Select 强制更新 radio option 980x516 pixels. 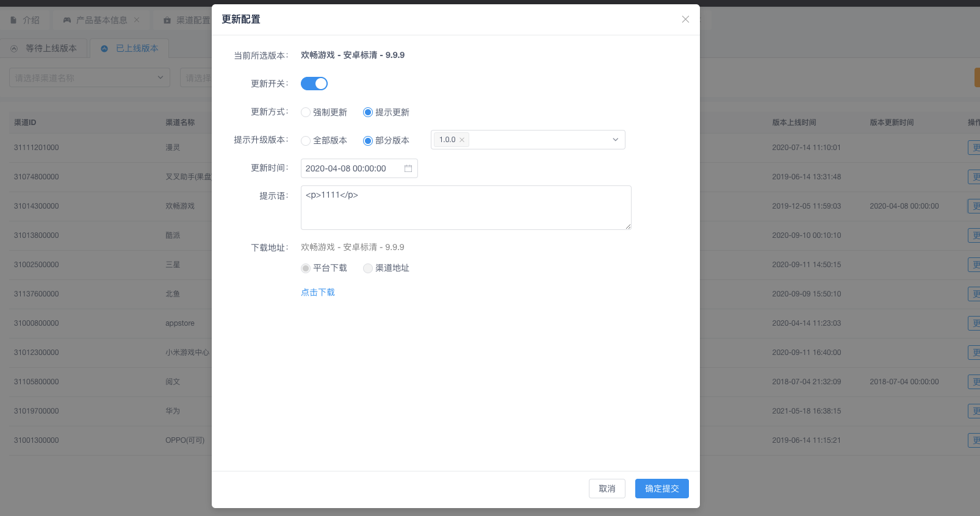click(x=306, y=112)
